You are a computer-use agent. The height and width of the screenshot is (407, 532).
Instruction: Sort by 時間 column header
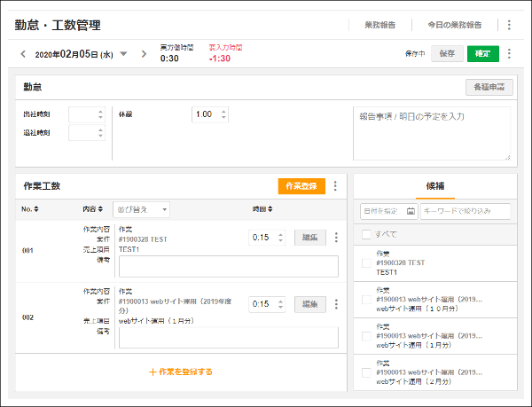tap(262, 210)
